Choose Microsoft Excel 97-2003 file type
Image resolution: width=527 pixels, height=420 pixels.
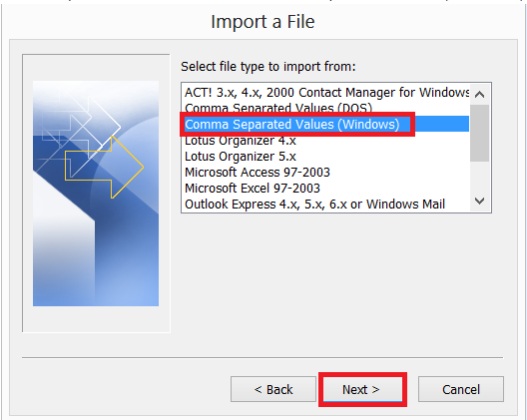(326, 189)
